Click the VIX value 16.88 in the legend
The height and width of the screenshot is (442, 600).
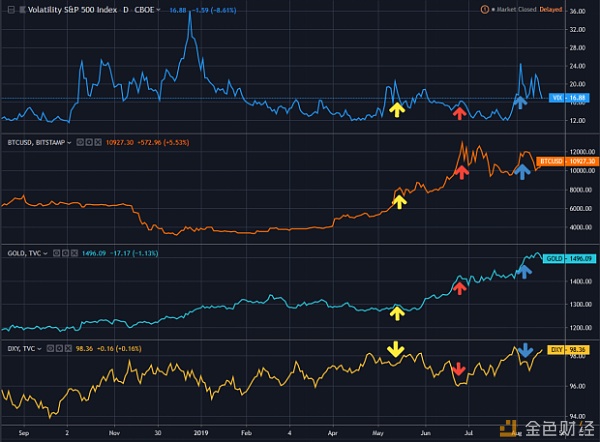pyautogui.click(x=178, y=10)
